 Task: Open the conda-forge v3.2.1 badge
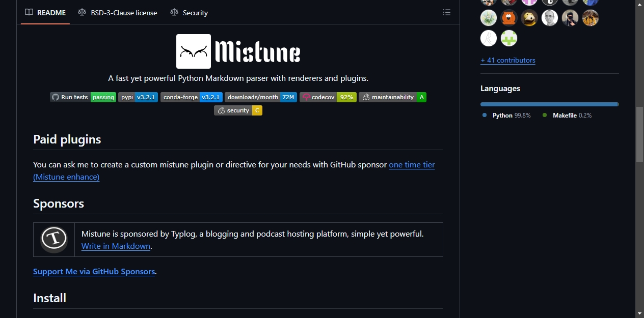(192, 97)
